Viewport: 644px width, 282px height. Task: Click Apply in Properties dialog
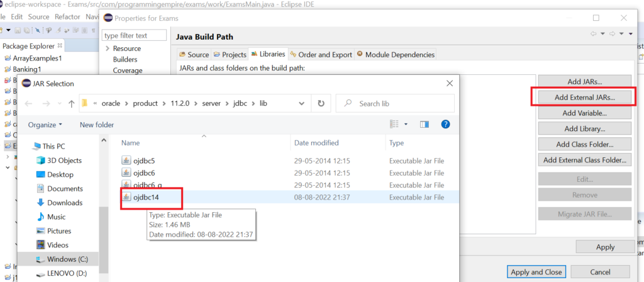pyautogui.click(x=605, y=247)
